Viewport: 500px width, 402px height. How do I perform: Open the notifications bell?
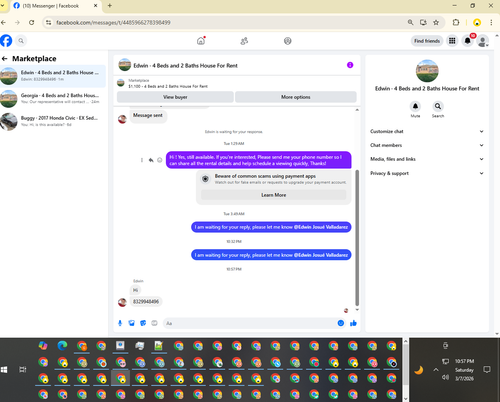(x=468, y=41)
